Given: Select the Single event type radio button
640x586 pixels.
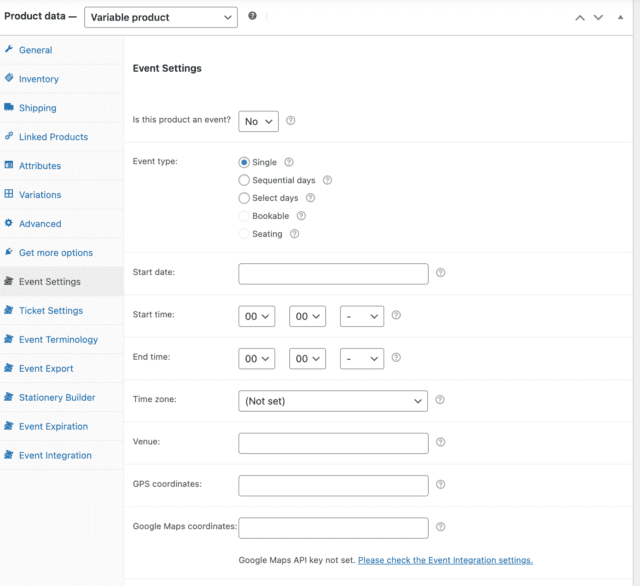Looking at the screenshot, I should point(244,162).
